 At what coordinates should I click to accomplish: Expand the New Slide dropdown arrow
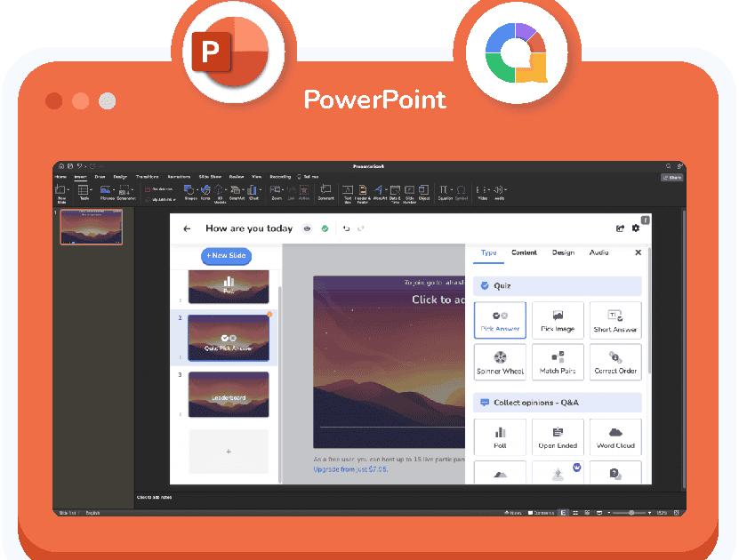click(x=68, y=190)
